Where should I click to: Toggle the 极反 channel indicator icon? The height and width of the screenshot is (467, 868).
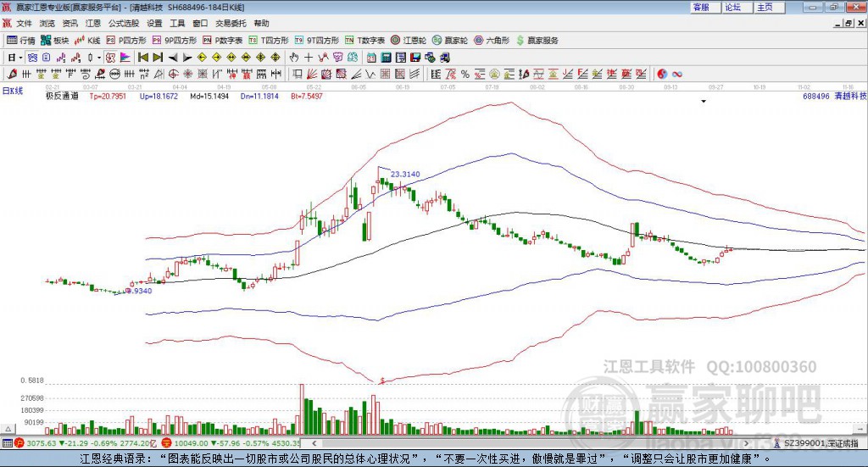[111, 58]
